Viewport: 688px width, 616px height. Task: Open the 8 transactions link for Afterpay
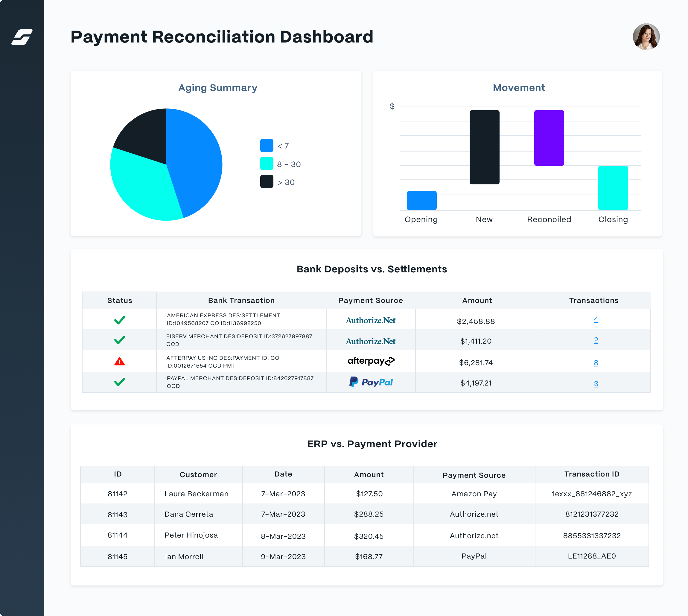click(x=596, y=363)
